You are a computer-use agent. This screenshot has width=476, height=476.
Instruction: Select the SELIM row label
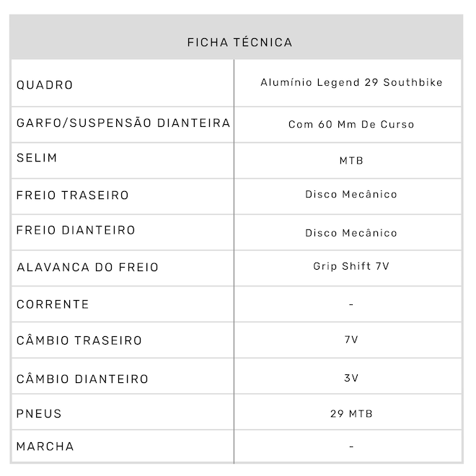37,158
